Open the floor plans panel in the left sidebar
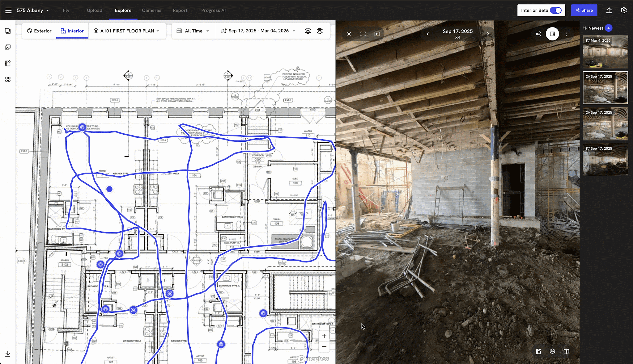The image size is (633, 364). tap(8, 31)
